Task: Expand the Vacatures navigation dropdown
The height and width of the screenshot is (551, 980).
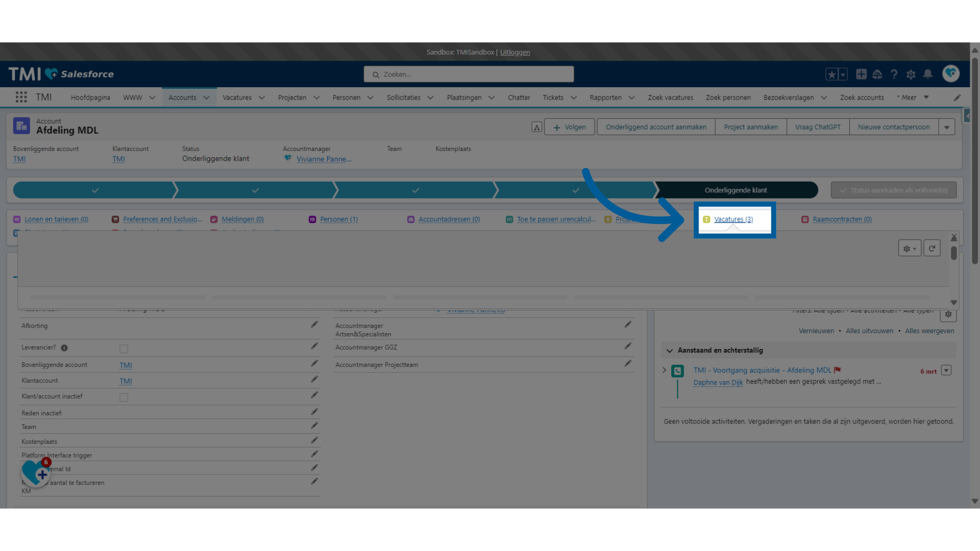Action: [262, 97]
